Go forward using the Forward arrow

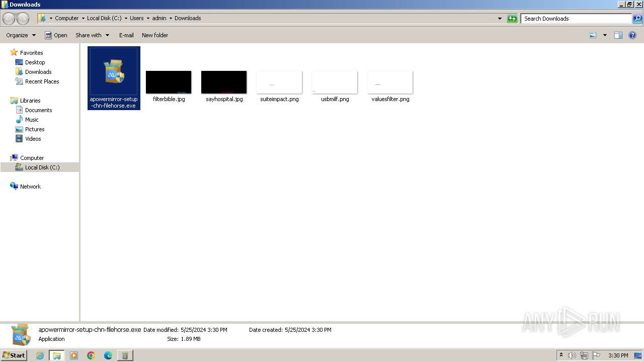coord(23,19)
